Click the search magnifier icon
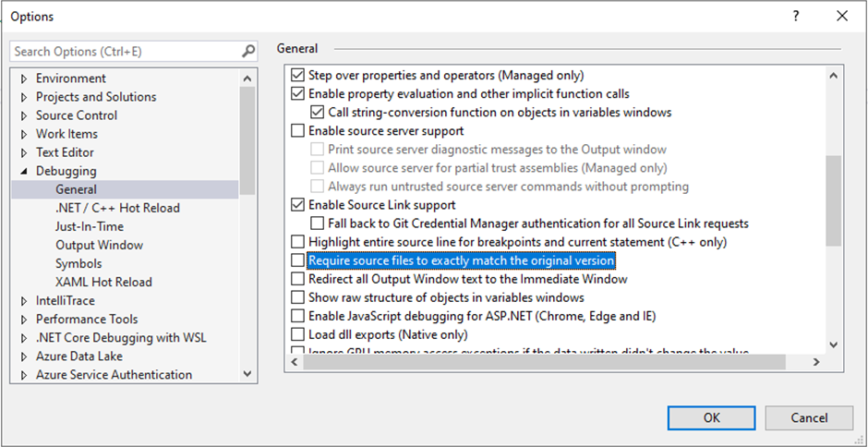The height and width of the screenshot is (447, 868). (248, 52)
